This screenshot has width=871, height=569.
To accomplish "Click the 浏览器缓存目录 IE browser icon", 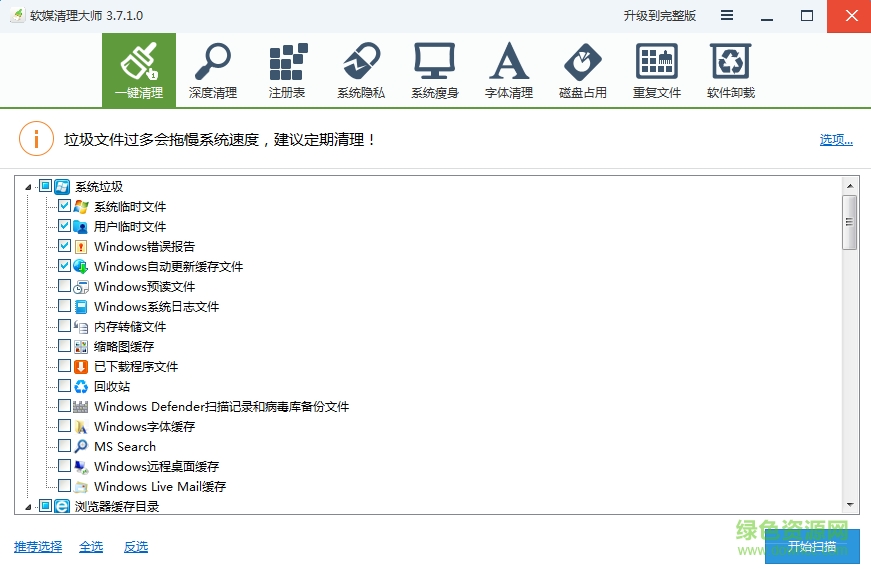I will [62, 506].
